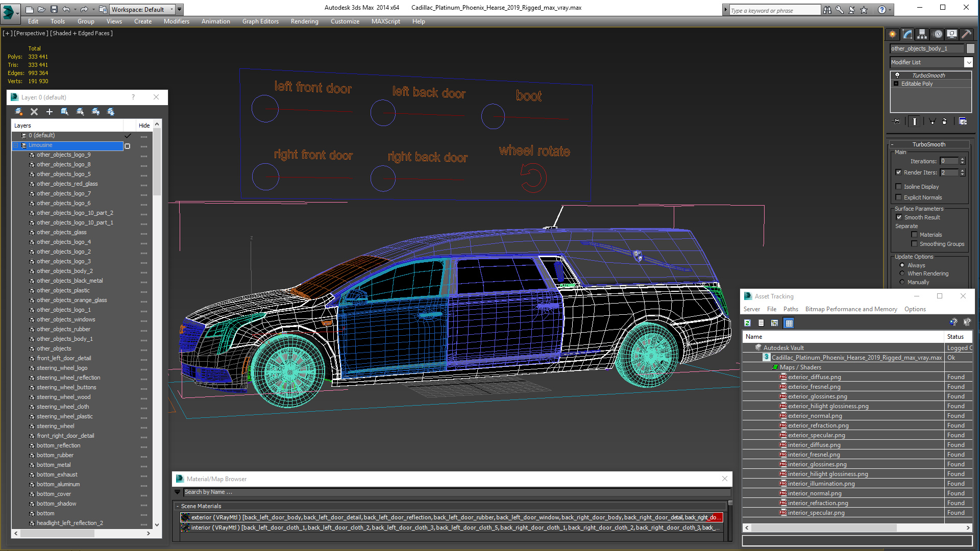Click the Tree View icon in Asset Tracking
The height and width of the screenshot is (551, 980).
point(775,323)
